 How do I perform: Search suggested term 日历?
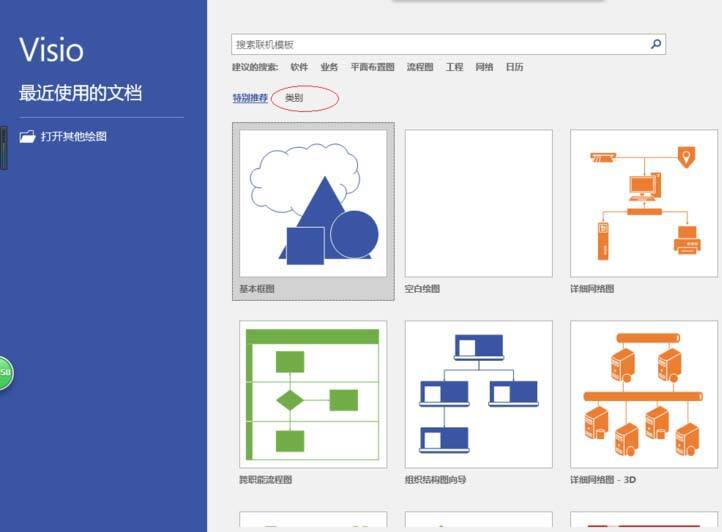(x=514, y=67)
